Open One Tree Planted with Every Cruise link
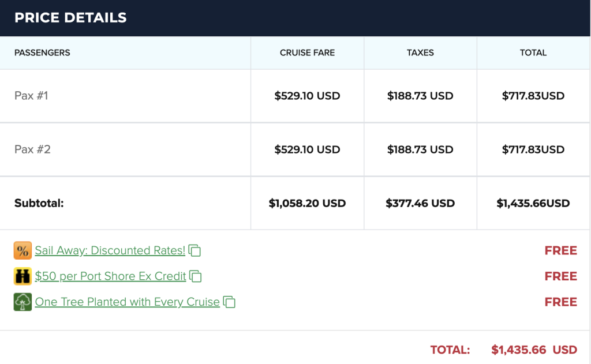The image size is (591, 364). tap(128, 302)
